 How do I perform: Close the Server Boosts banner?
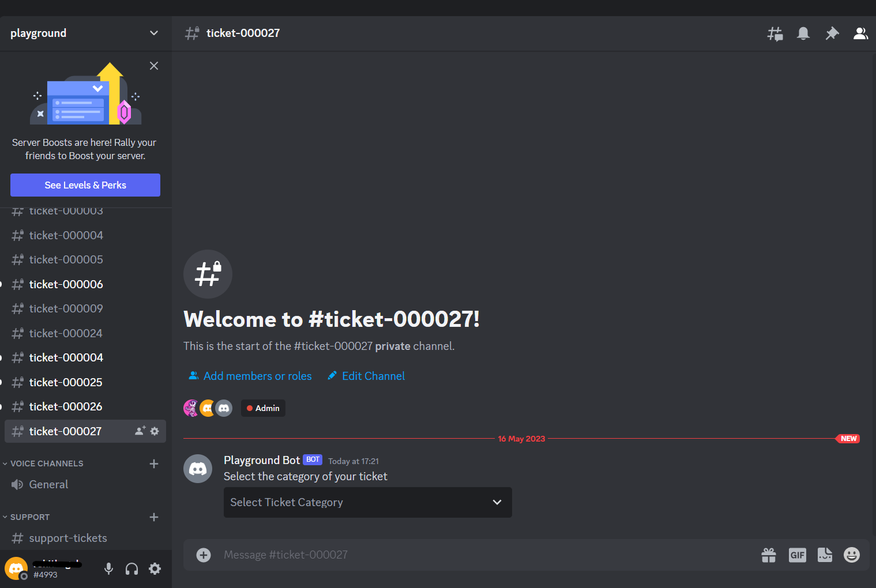pyautogui.click(x=154, y=66)
